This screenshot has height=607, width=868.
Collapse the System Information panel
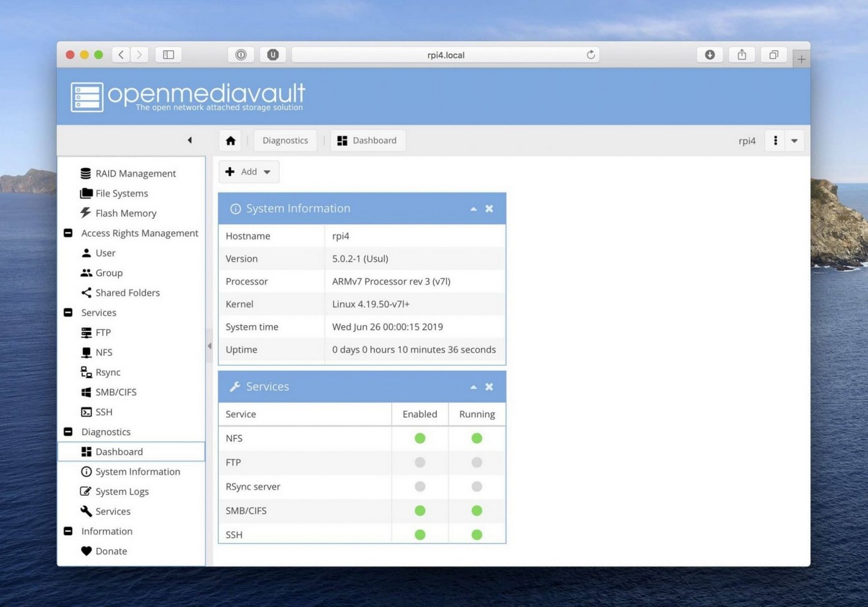474,209
